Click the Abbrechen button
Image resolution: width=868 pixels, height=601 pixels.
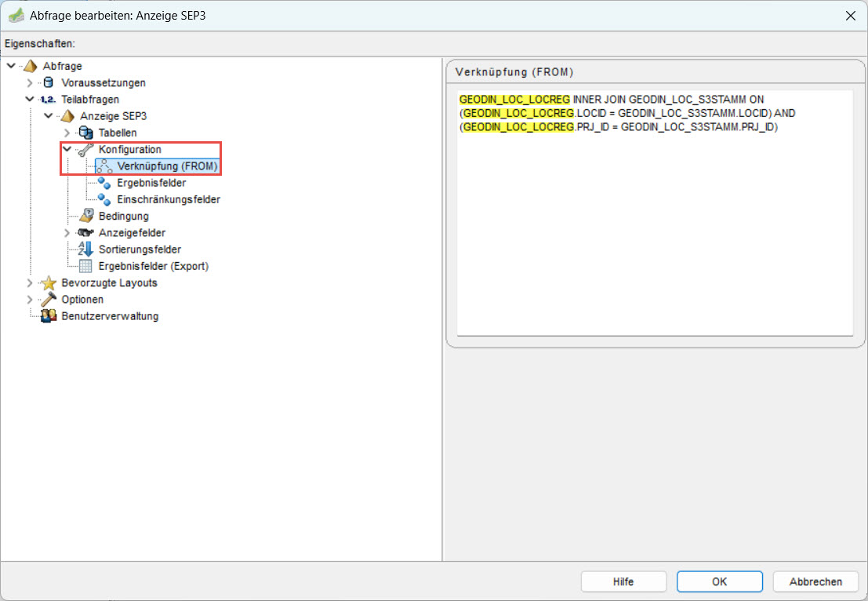click(815, 581)
